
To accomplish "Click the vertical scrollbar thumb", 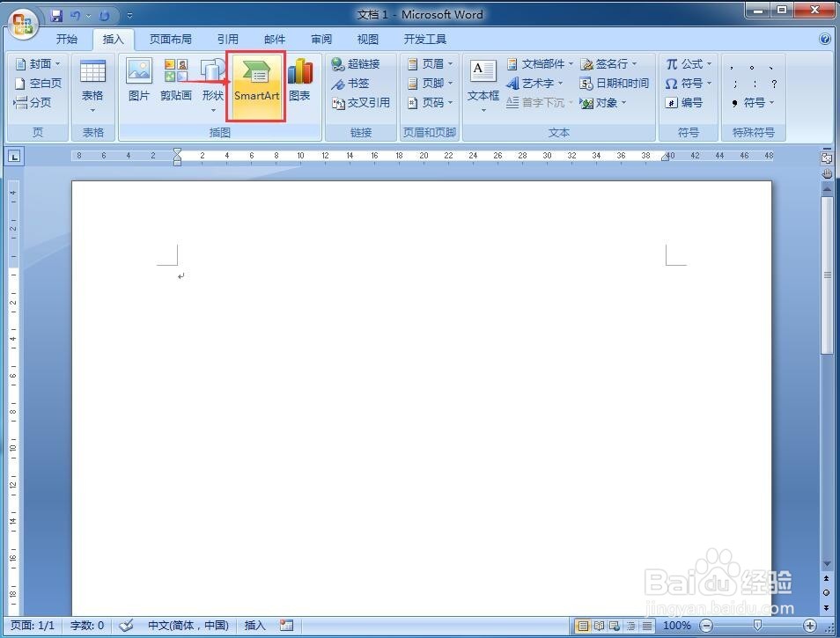I will 827,275.
